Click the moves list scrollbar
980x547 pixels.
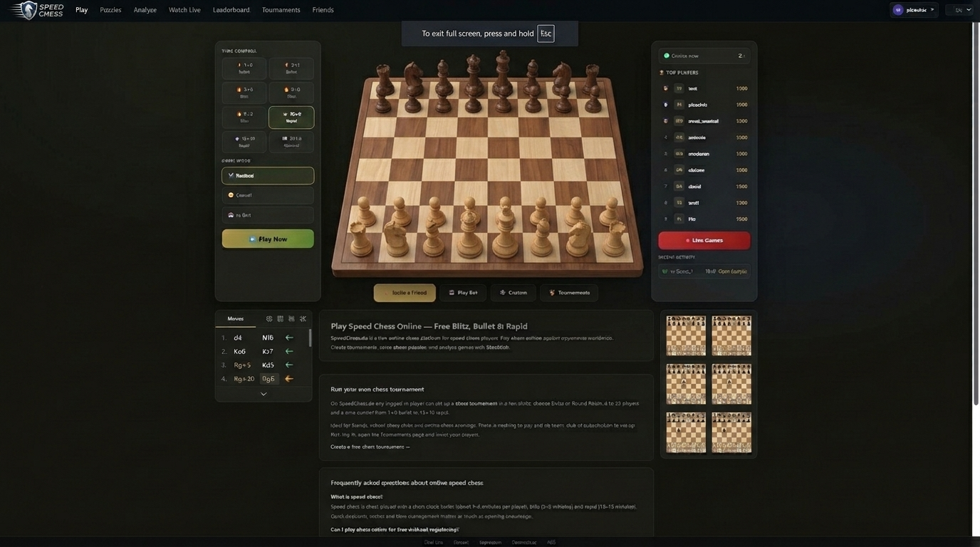310,338
